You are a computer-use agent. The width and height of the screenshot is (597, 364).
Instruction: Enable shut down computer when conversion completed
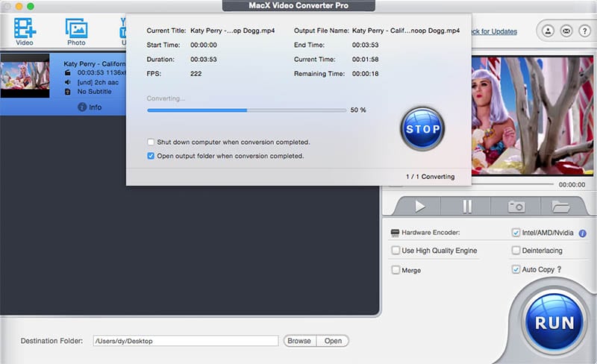151,142
